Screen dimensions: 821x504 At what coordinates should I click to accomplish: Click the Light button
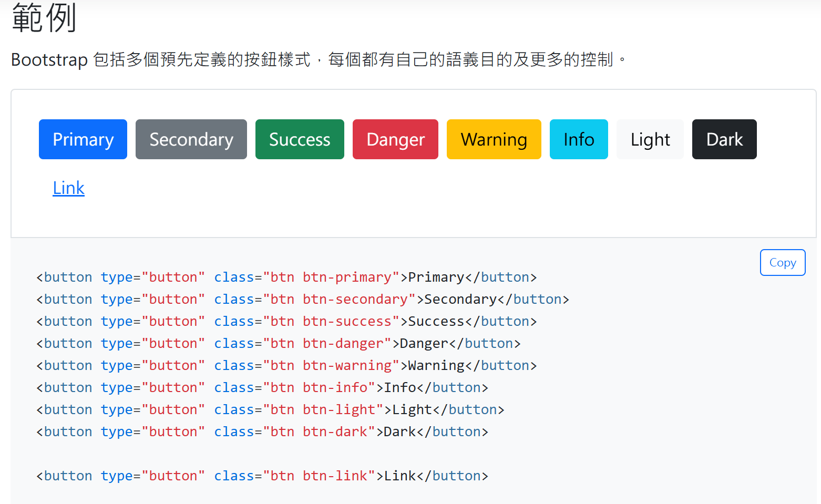(x=650, y=139)
